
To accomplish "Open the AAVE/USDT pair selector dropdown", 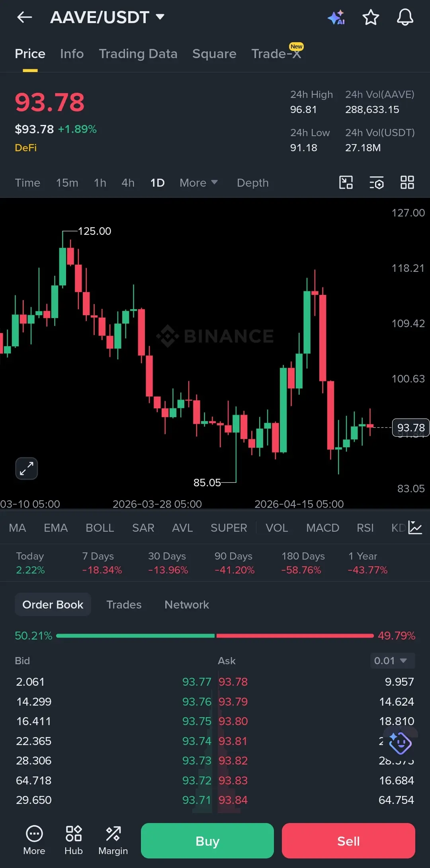I will [x=107, y=17].
